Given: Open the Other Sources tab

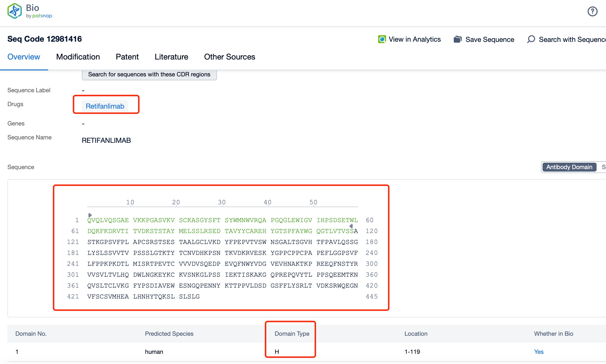Looking at the screenshot, I should [229, 57].
